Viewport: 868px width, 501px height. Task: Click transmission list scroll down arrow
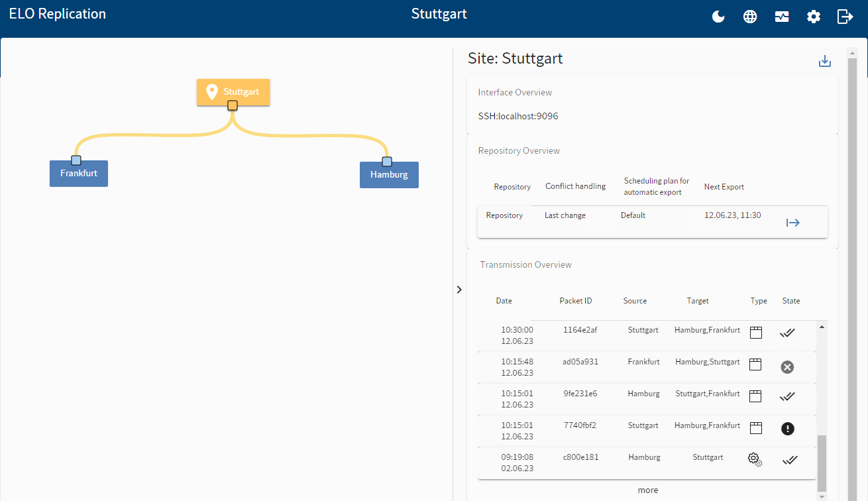click(822, 496)
